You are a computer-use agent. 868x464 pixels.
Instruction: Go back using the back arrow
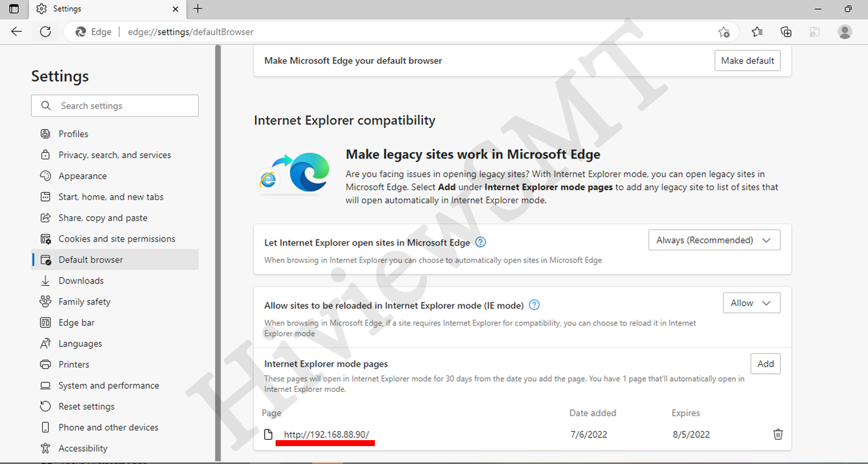[x=17, y=32]
